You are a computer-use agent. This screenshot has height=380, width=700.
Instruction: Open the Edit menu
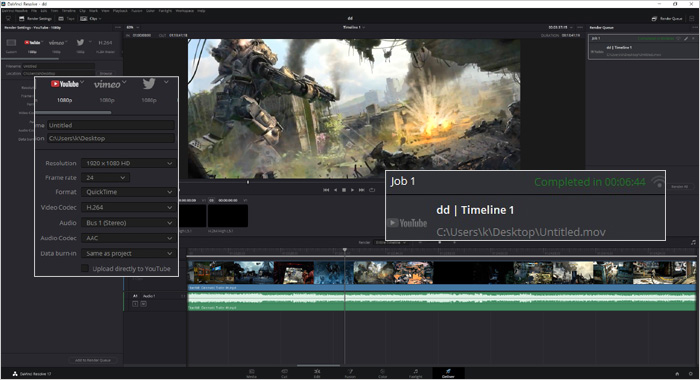[x=44, y=11]
